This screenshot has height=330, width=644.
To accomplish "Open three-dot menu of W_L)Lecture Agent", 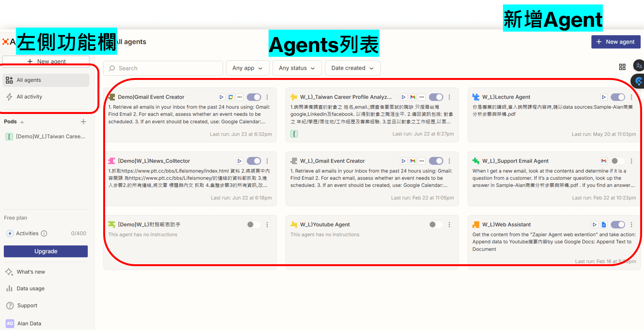I will pyautogui.click(x=631, y=97).
